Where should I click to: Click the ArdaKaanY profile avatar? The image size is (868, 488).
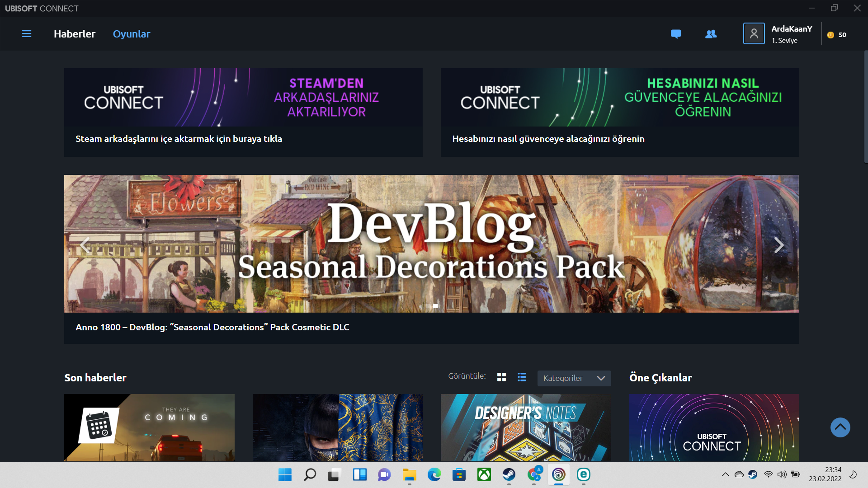(754, 34)
